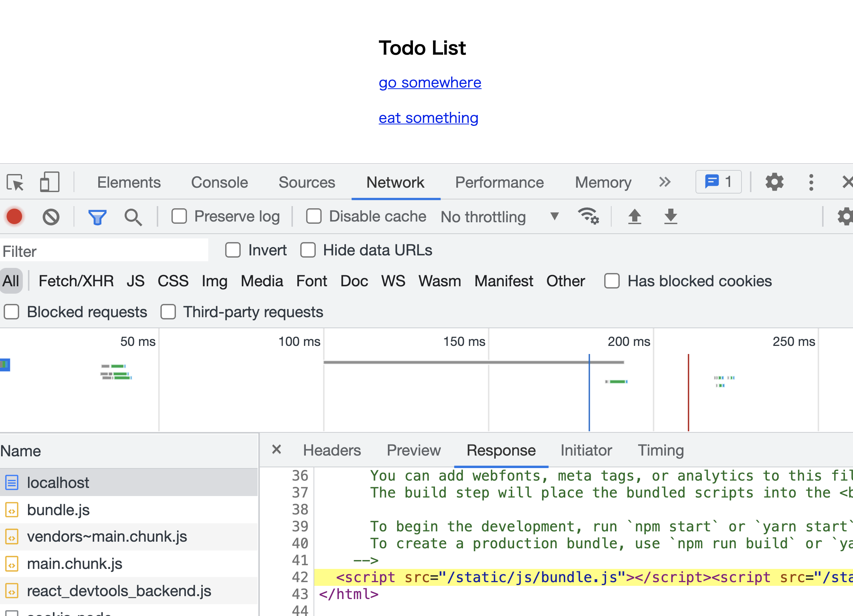Screen dimensions: 853x616
Task: Click the Export HAR download arrow
Action: click(x=670, y=216)
